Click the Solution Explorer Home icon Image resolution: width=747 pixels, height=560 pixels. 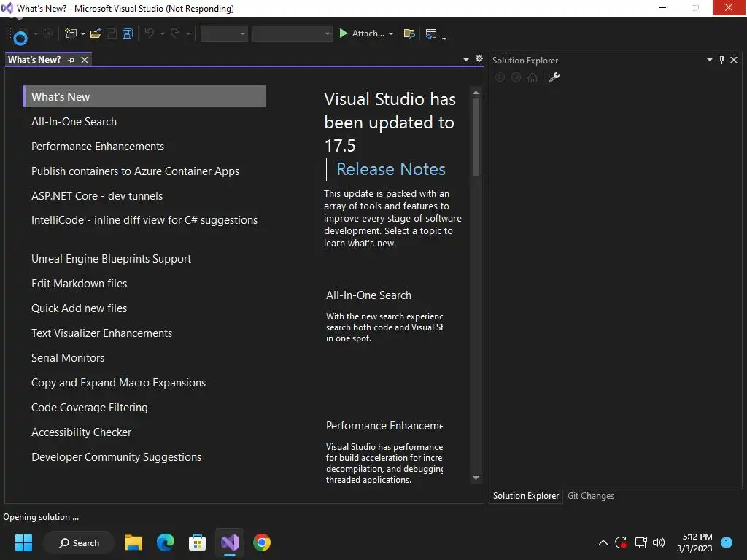[x=532, y=77]
